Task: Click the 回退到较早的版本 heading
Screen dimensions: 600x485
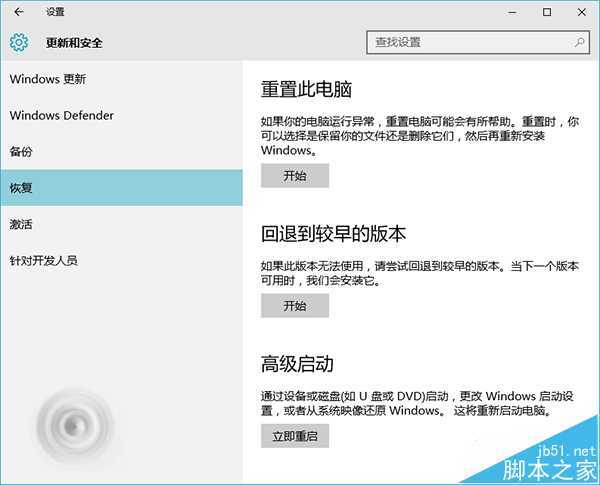Action: (x=333, y=234)
